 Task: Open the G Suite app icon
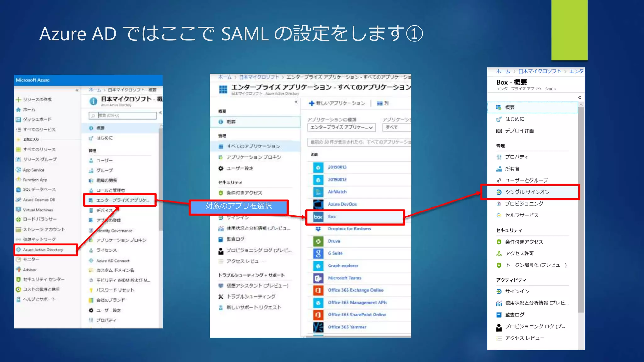(x=318, y=253)
